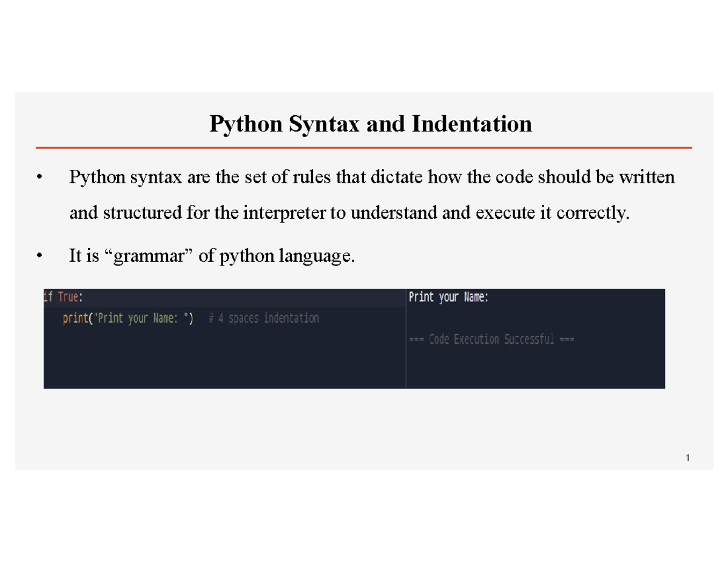Click the divider between code and output panels

pos(406,338)
